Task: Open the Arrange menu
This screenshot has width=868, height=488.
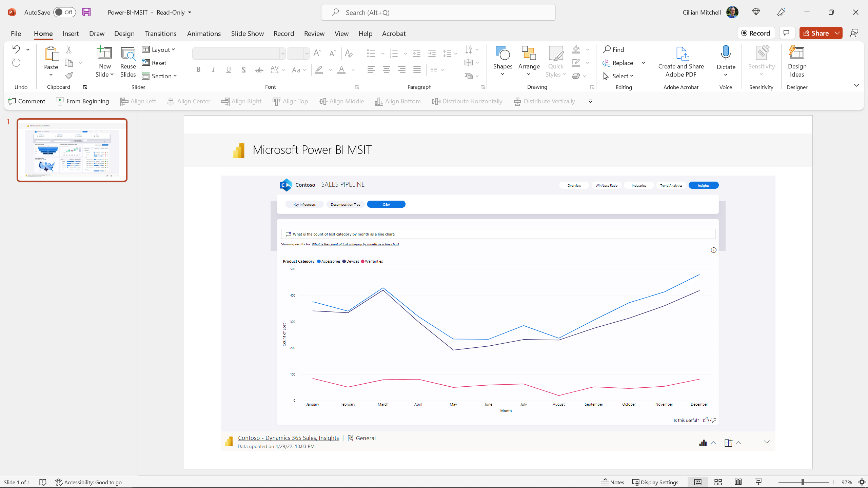Action: click(529, 61)
